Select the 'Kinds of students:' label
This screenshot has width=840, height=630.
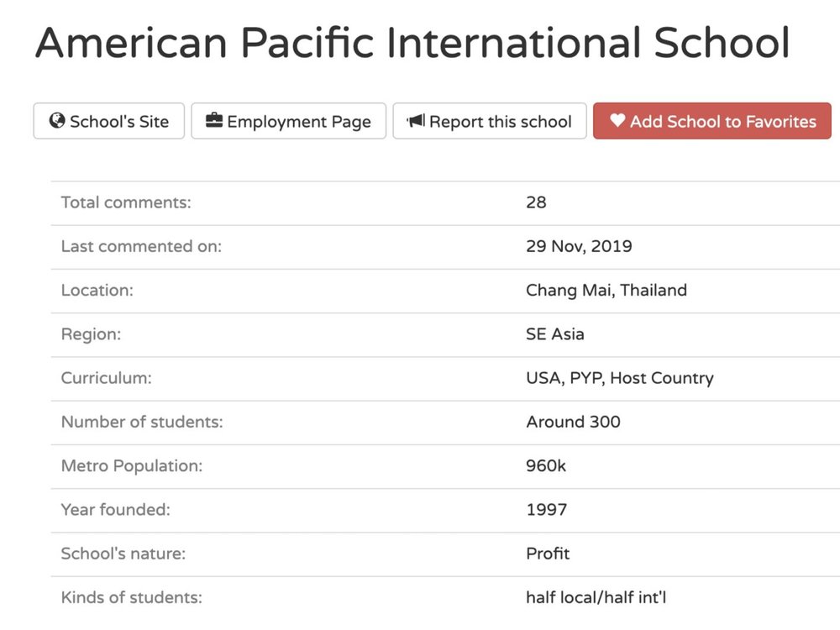[x=132, y=598]
